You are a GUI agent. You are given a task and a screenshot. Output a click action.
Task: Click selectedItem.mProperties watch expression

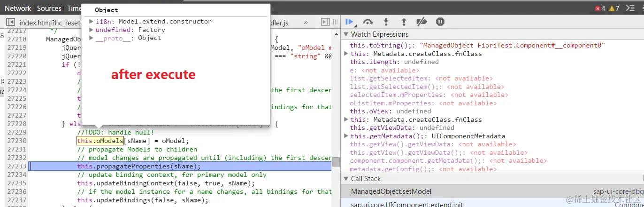click(x=429, y=95)
